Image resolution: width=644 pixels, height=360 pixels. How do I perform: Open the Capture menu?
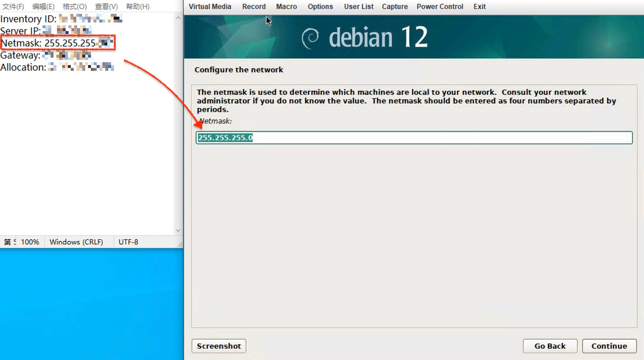394,6
